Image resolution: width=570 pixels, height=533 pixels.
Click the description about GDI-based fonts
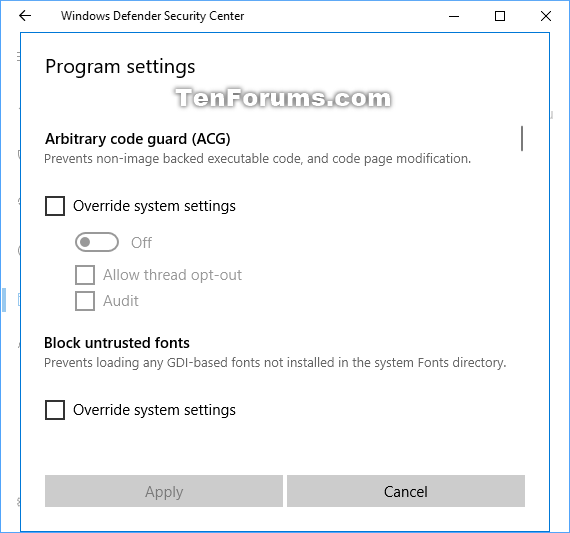[x=275, y=363]
